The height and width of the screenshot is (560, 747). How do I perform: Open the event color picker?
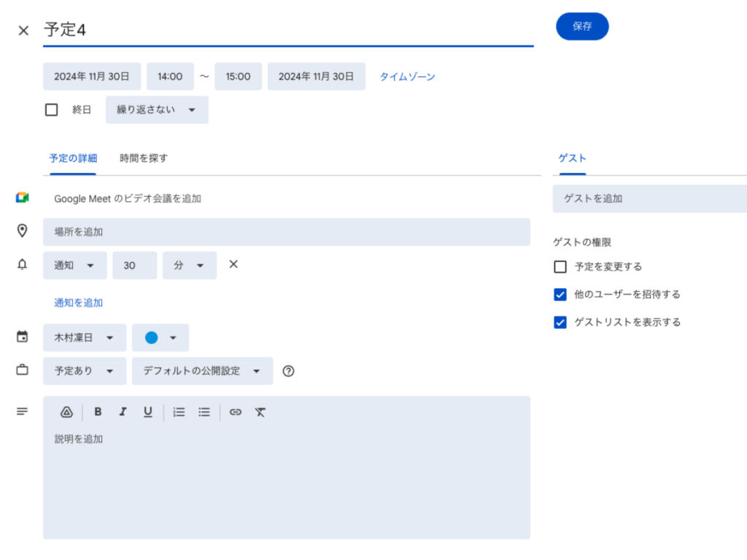(x=160, y=338)
